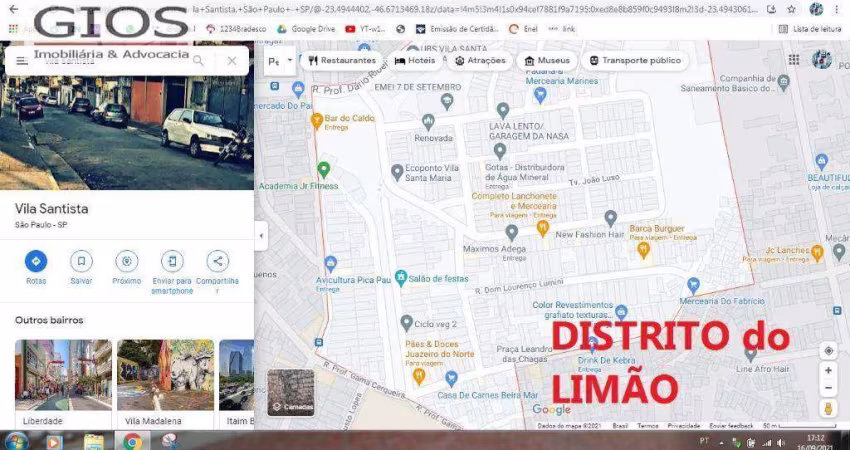Viewport: 850px width, 450px height.
Task: Click Jc Lanches restaurant pin
Action: point(817,252)
